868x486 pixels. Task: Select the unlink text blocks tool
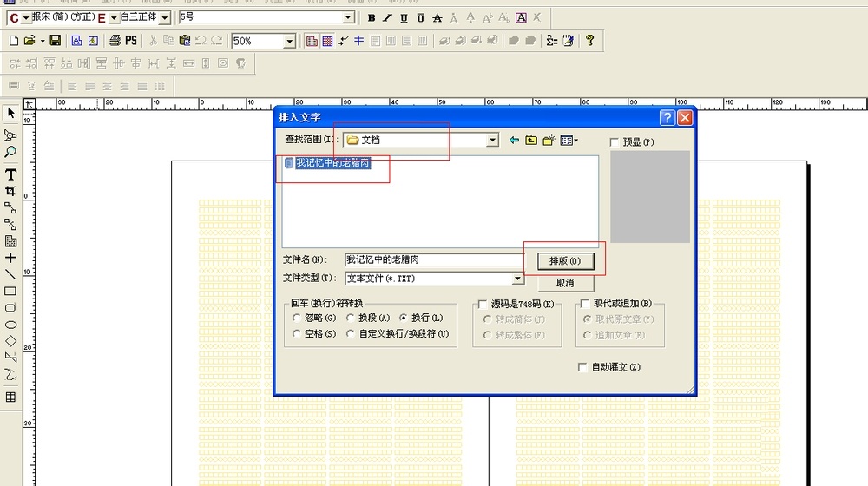pos(10,224)
